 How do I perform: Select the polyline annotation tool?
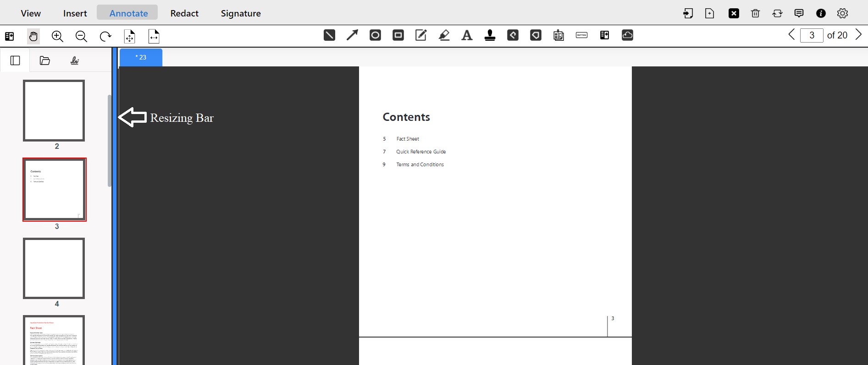[513, 35]
